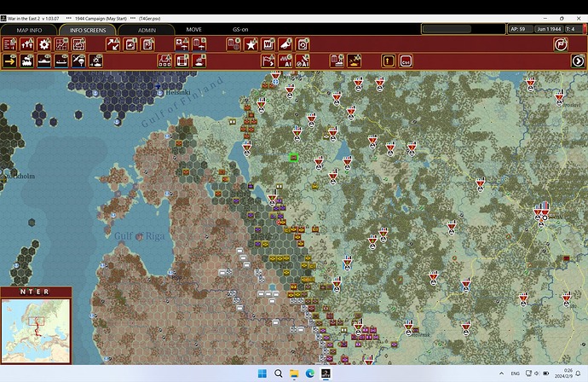The image size is (588, 382).
Task: Open the weather map screen icon
Action: (x=78, y=44)
